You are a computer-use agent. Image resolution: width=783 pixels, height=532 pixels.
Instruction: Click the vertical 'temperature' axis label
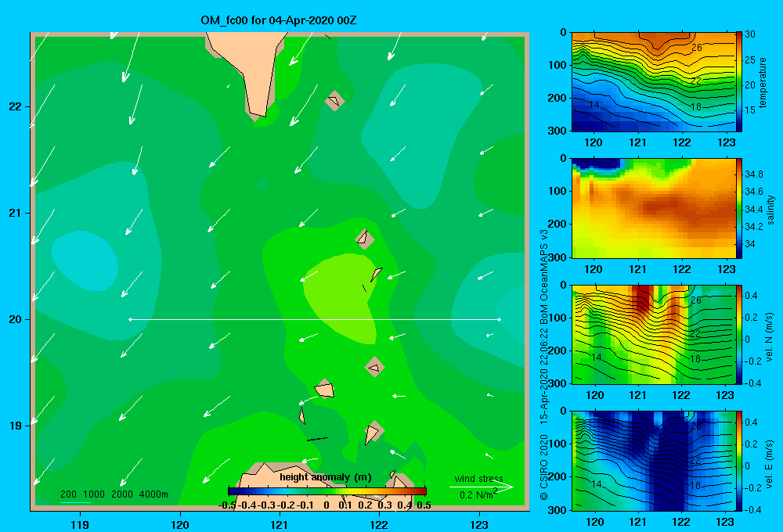pos(763,82)
